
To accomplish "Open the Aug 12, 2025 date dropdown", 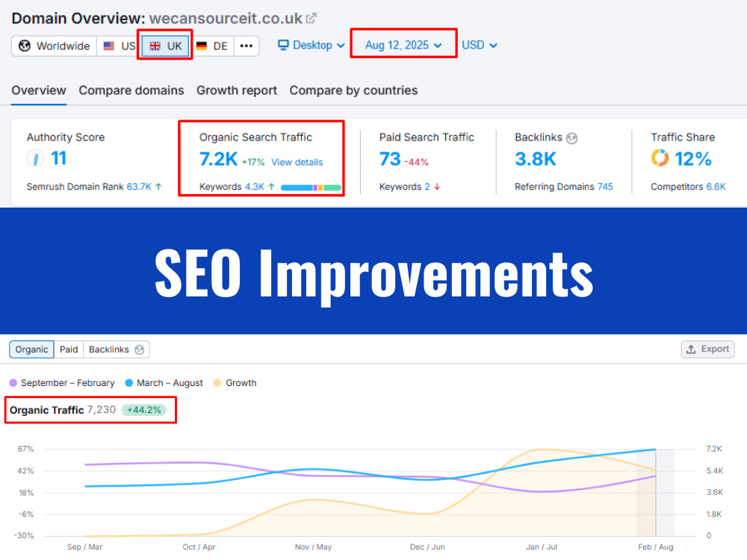I will tap(403, 46).
